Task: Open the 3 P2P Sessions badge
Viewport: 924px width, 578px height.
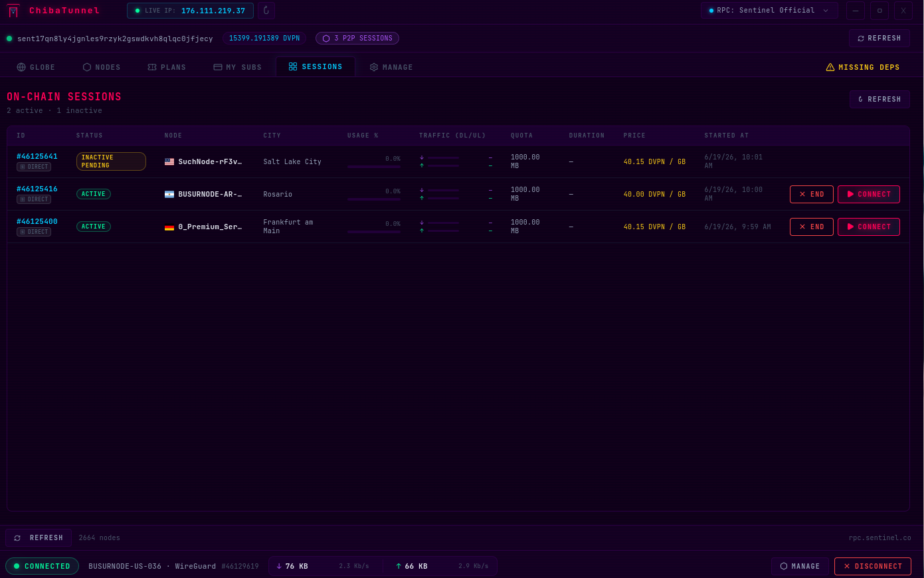Action: point(357,39)
